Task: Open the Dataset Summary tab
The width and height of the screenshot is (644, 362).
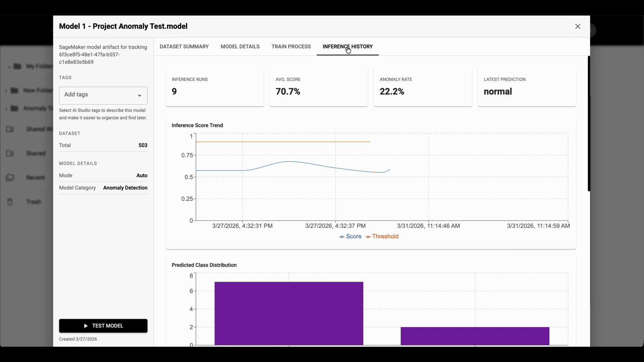Action: [x=184, y=47]
